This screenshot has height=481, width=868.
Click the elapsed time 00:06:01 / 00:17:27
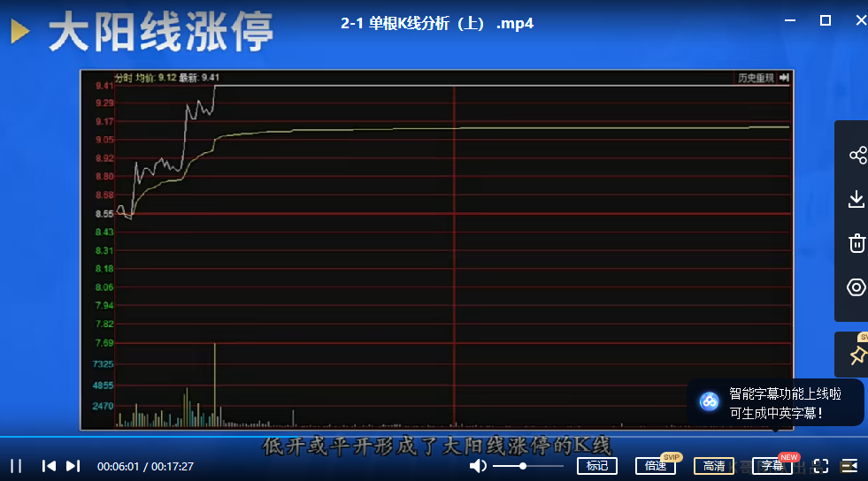tap(146, 467)
